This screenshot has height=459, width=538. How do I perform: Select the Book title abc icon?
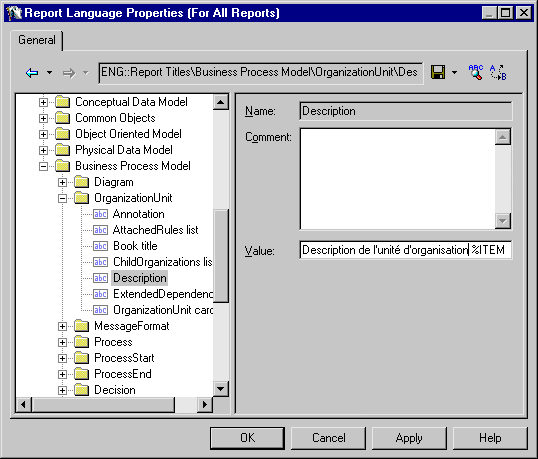pyautogui.click(x=100, y=246)
